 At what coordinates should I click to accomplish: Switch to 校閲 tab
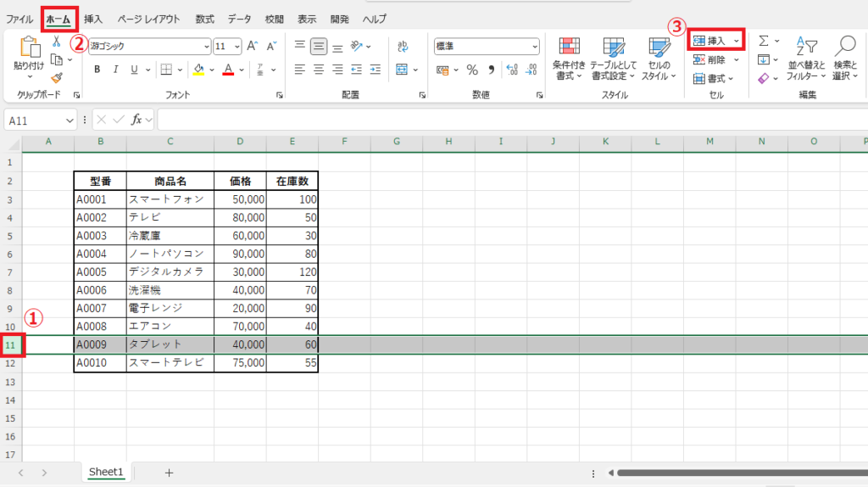[x=274, y=19]
